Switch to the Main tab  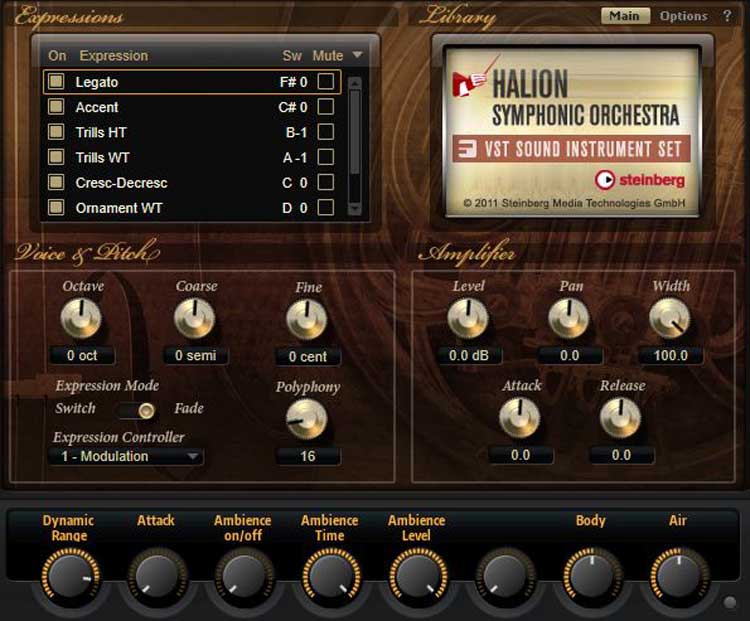click(x=625, y=16)
